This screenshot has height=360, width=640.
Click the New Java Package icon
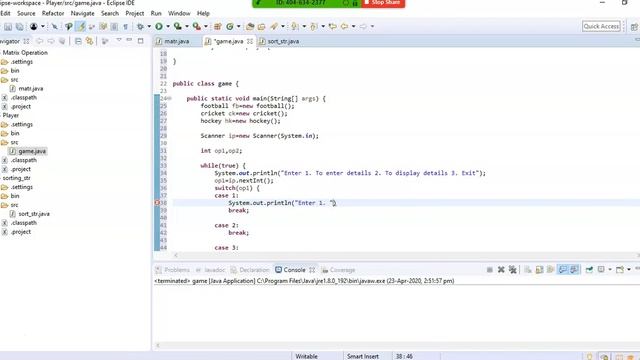pyautogui.click(x=218, y=27)
